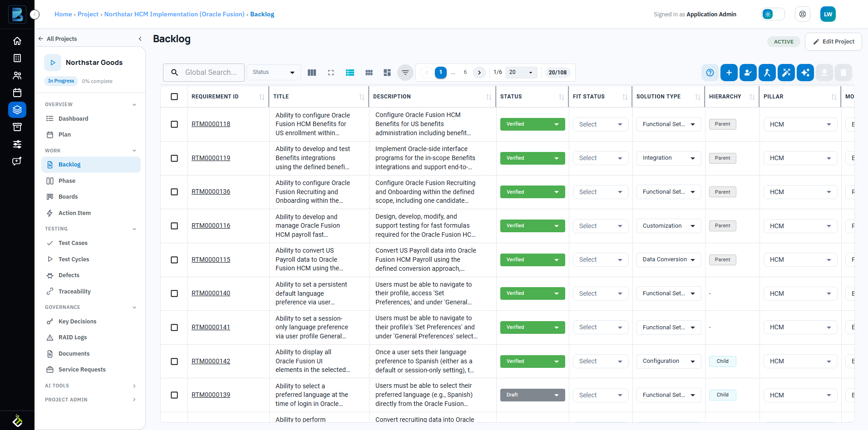Switch to grid view layout
The height and width of the screenshot is (430, 868).
coord(369,73)
